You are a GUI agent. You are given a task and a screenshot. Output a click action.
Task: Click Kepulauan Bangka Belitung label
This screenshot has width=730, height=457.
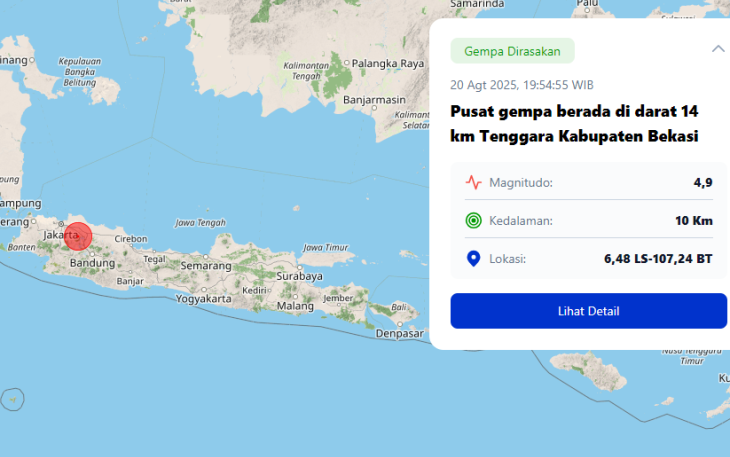click(x=80, y=72)
